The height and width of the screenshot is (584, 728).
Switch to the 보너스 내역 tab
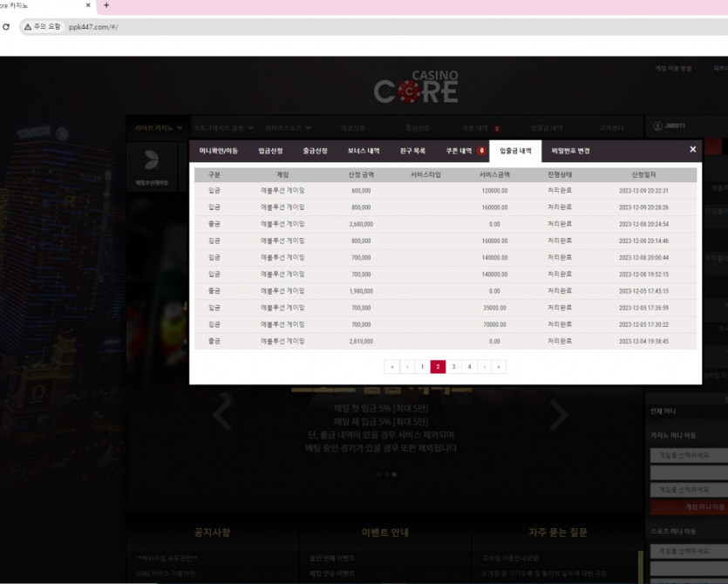click(x=364, y=151)
